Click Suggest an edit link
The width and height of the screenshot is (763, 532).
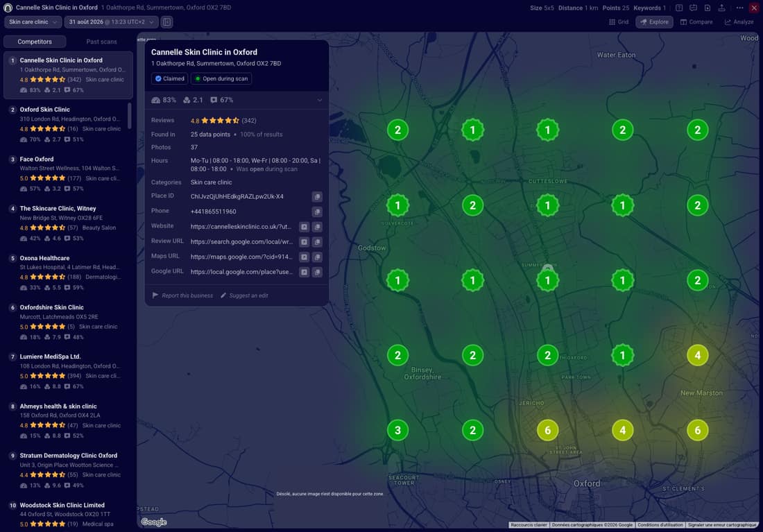pos(244,295)
